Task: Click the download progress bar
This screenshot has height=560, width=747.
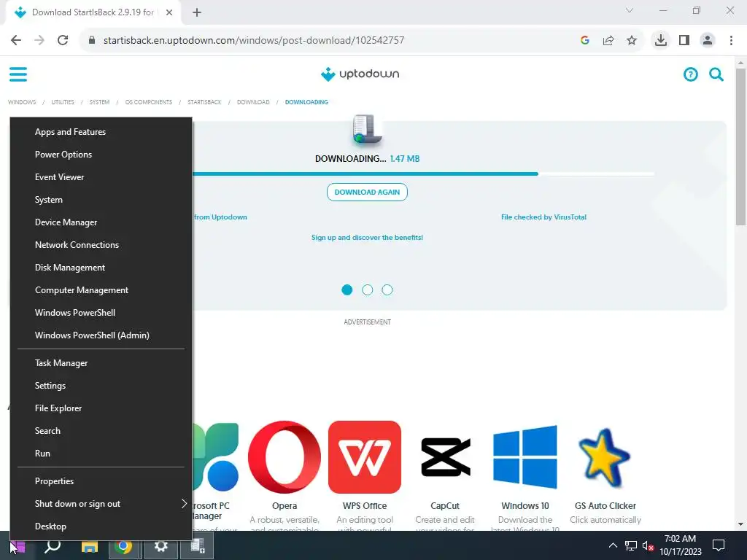Action: [423, 174]
